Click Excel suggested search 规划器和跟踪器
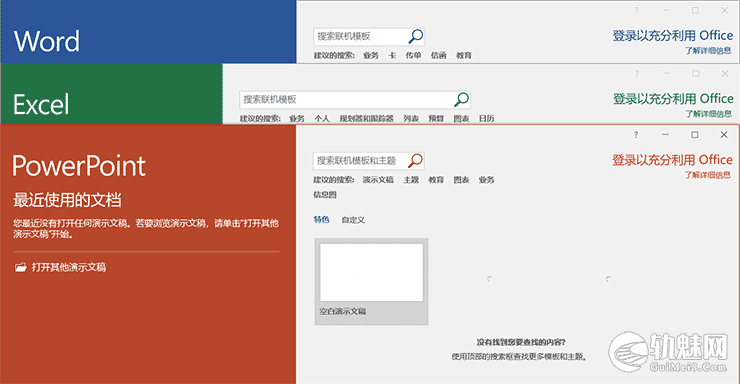740x384 pixels. tap(367, 118)
